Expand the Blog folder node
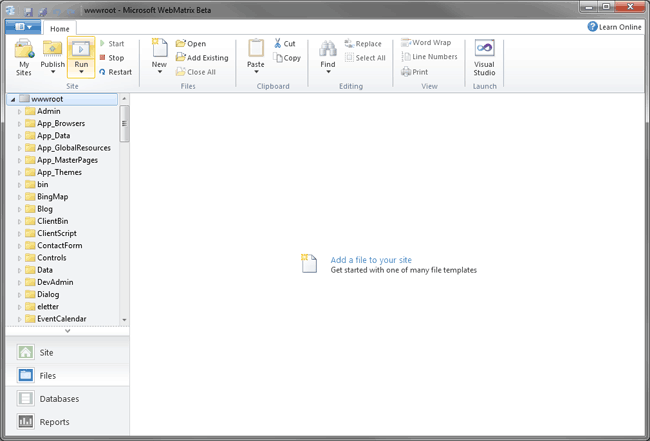The width and height of the screenshot is (650, 441). click(x=19, y=209)
